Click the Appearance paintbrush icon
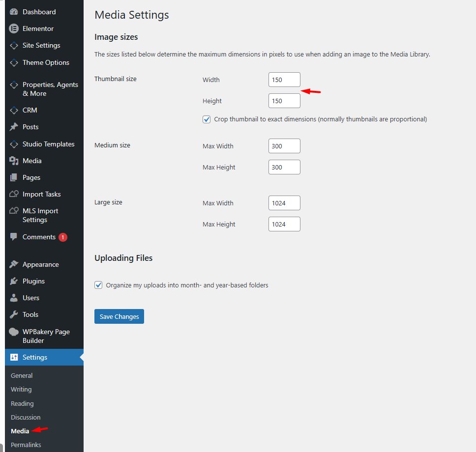The height and width of the screenshot is (452, 476). [14, 264]
